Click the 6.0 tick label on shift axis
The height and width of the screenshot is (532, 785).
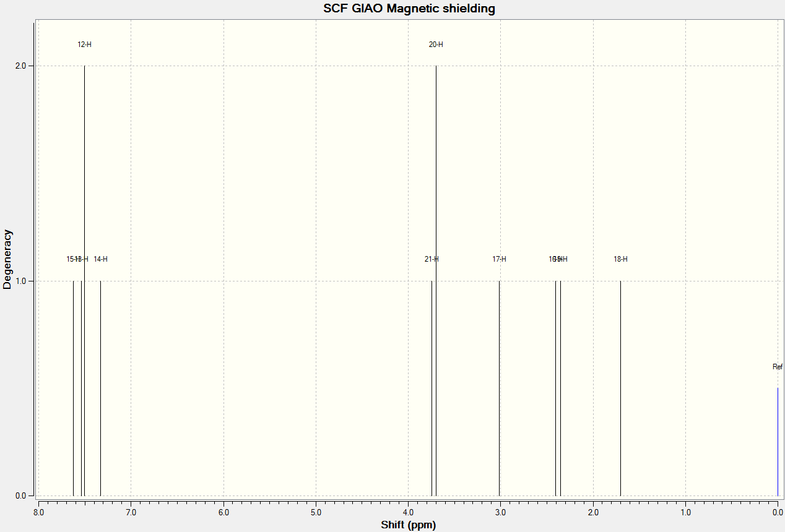[223, 513]
